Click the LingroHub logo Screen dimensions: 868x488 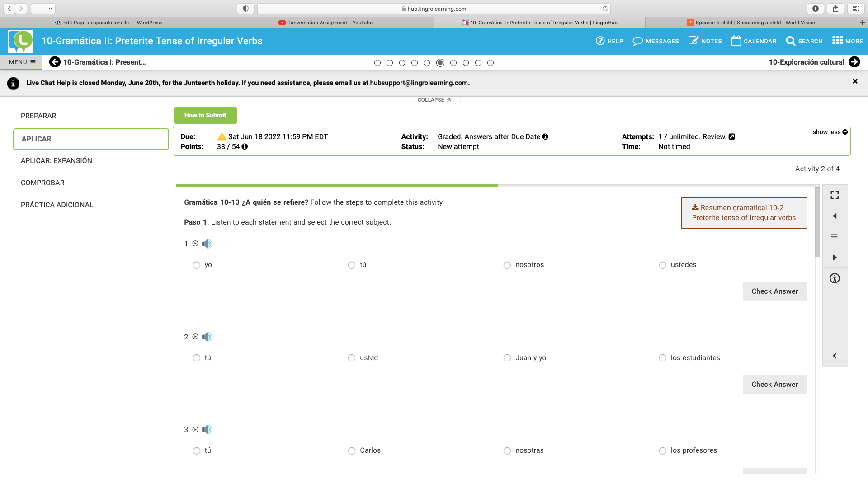[x=21, y=41]
